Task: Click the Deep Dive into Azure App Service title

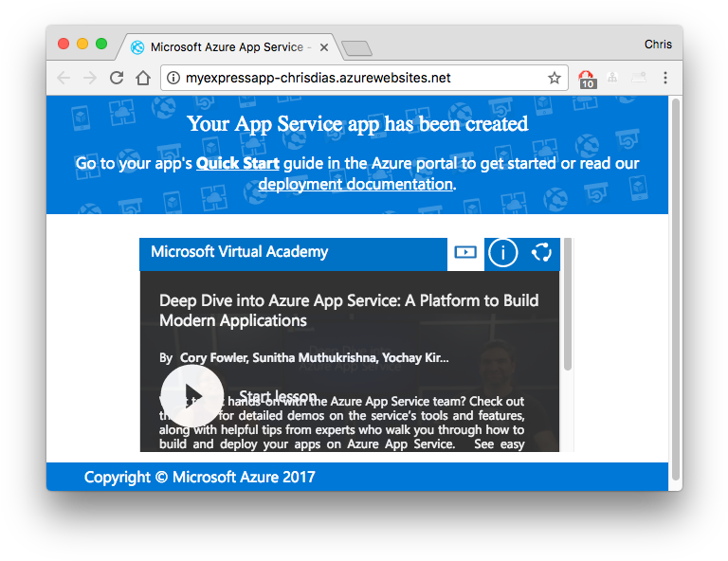Action: click(349, 311)
